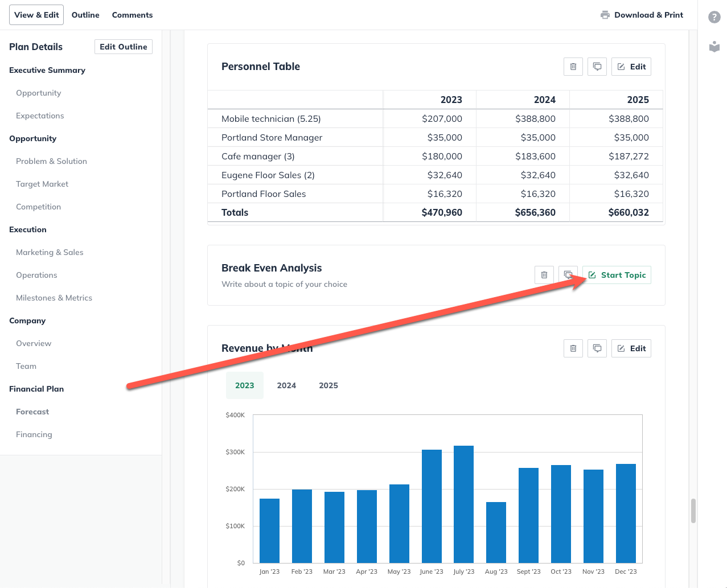Click the Plan Details sidebar heading
Image resolution: width=727 pixels, height=588 pixels.
[36, 47]
